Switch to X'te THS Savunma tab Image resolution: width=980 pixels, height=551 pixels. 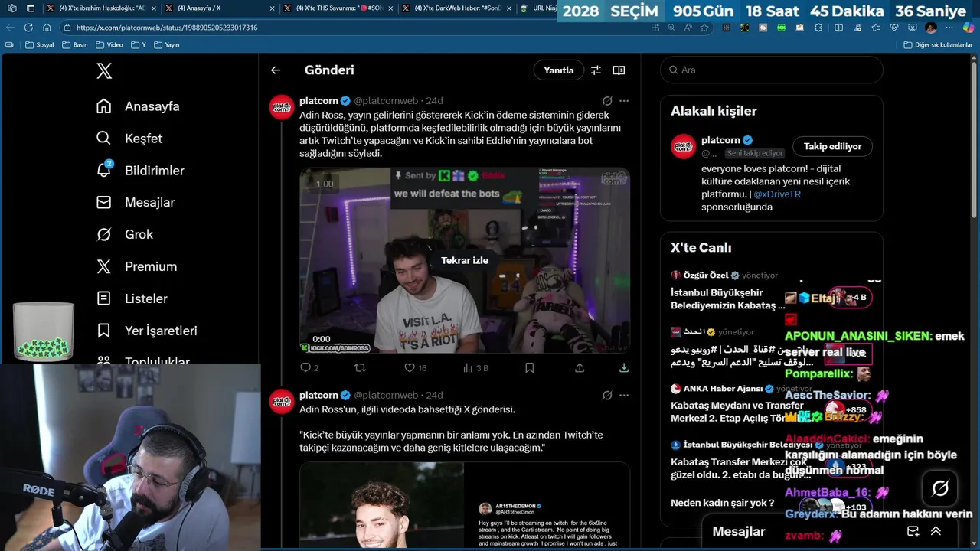[339, 8]
